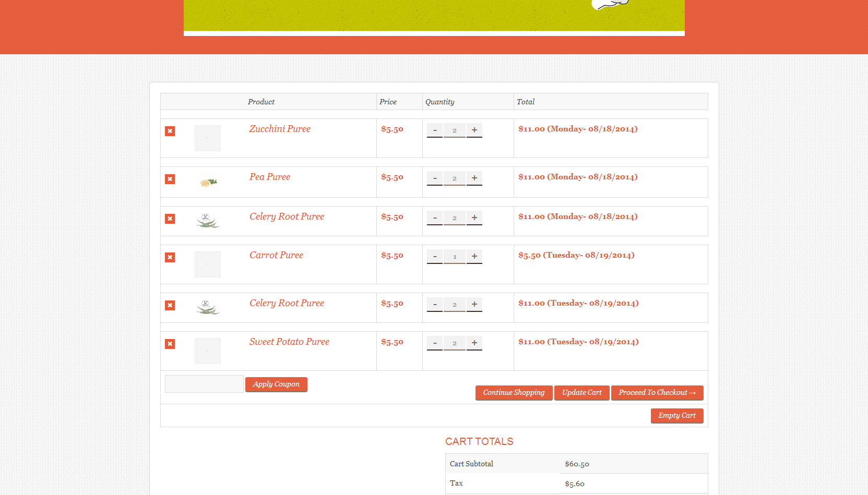The image size is (868, 495).
Task: Click the "Price" column header
Action: tap(388, 102)
